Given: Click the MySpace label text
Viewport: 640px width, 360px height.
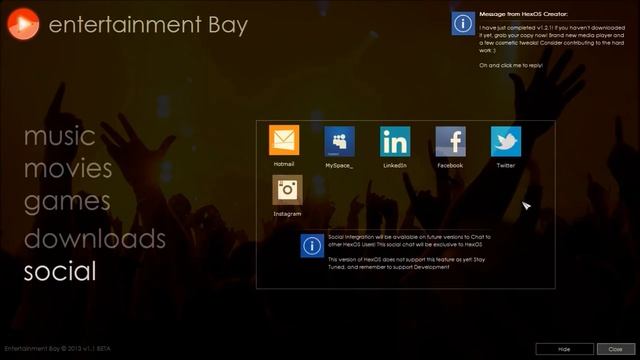Looking at the screenshot, I should tap(339, 166).
